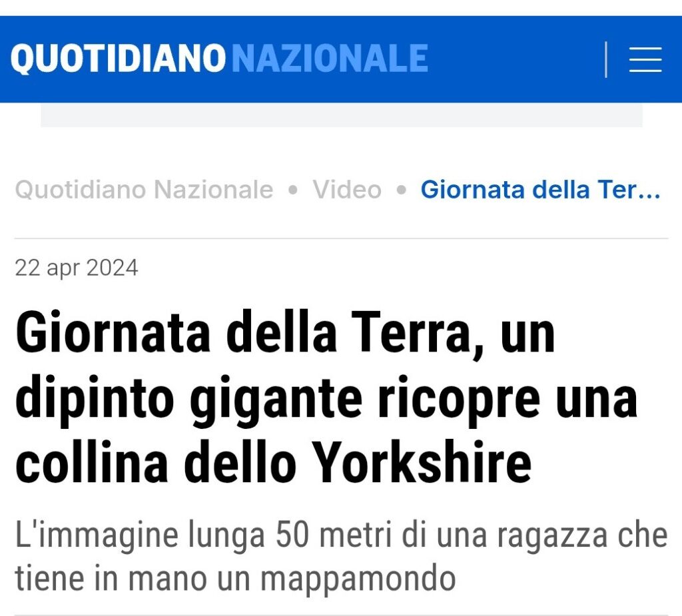The height and width of the screenshot is (616, 682).
Task: Select the Quotidiano Nazionale breadcrumb
Action: tap(144, 190)
